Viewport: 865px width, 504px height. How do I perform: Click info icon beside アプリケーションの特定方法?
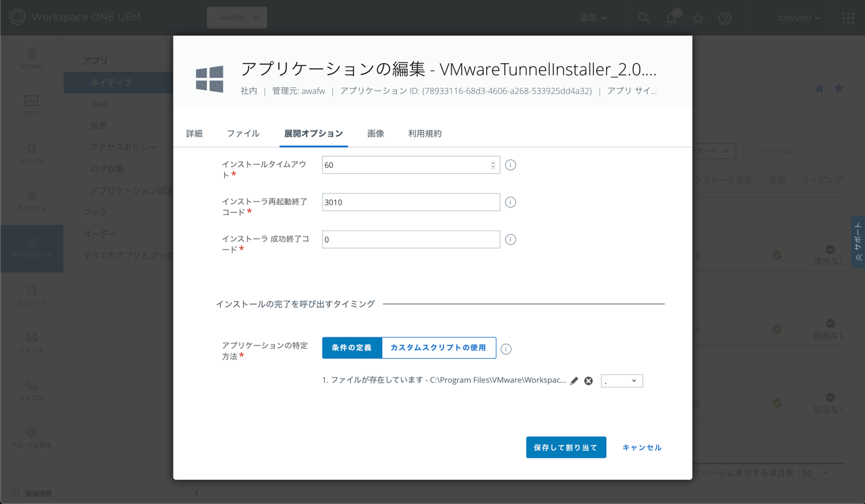[x=506, y=349]
